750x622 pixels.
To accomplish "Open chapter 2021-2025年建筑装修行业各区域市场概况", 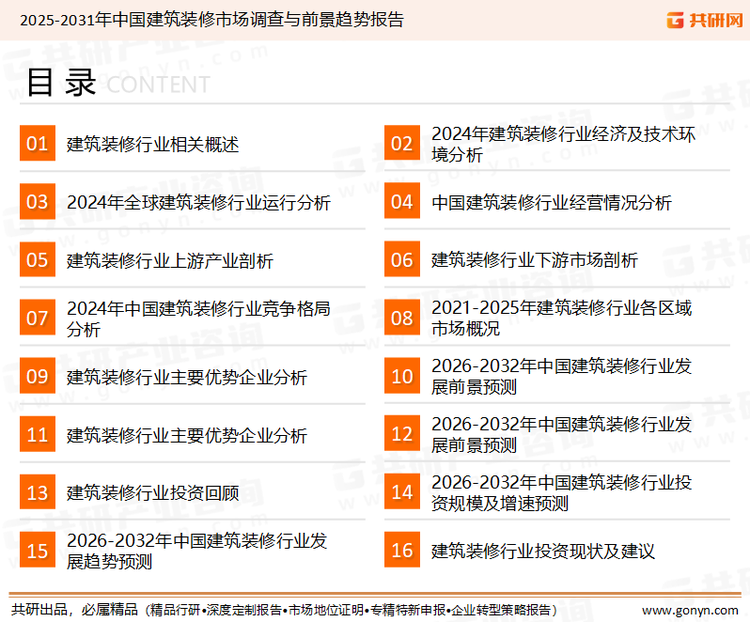I will pos(562,318).
